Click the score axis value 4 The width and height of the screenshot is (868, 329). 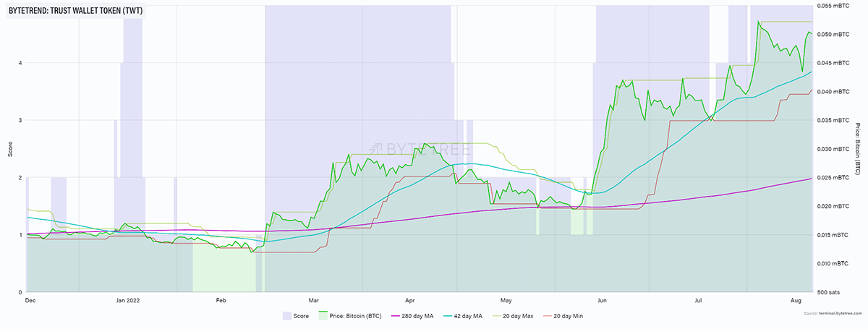[21, 63]
